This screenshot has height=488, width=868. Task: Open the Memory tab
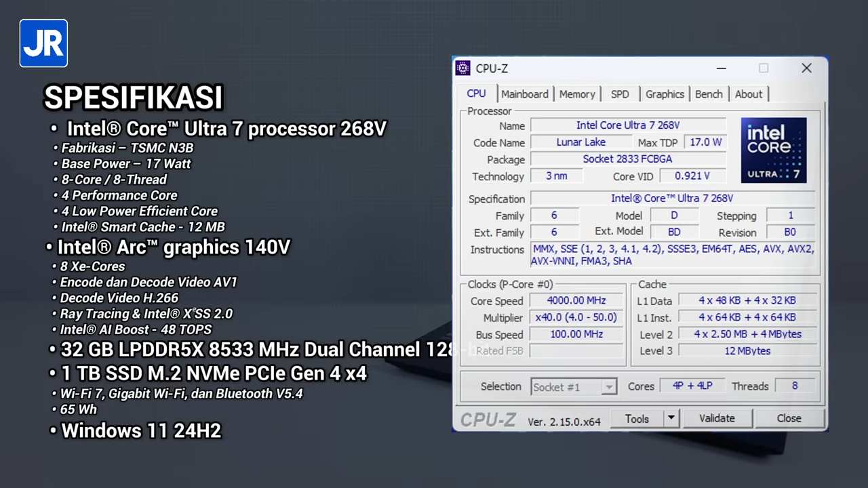point(576,94)
